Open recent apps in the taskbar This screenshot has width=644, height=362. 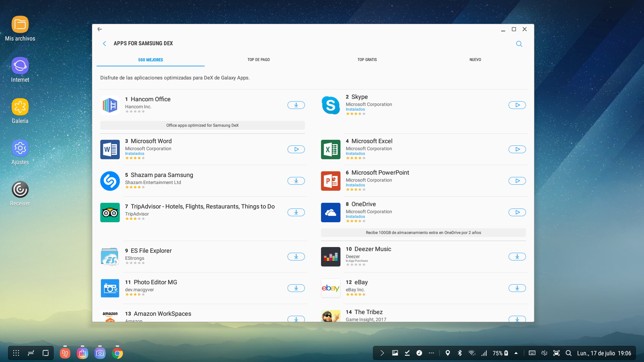pos(31,353)
